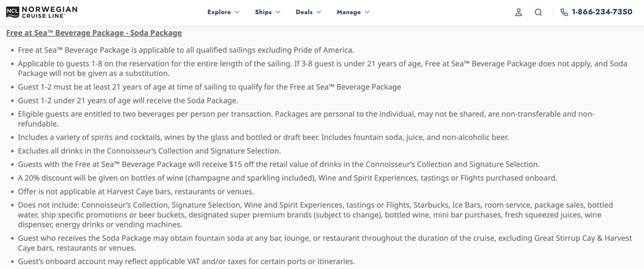Open the Manage navigation menu
This screenshot has width=644, height=269.
pos(348,12)
